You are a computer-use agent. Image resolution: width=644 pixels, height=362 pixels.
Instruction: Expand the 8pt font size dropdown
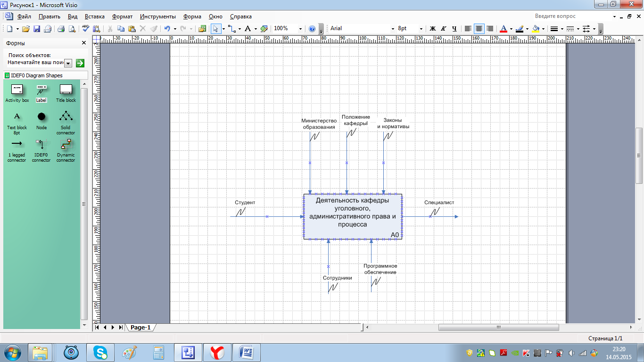[421, 29]
